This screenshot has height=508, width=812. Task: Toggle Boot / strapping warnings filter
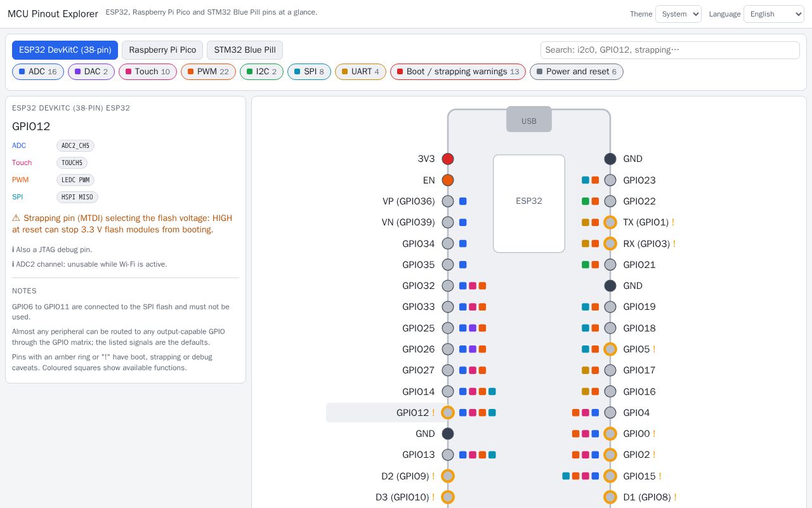click(x=458, y=72)
